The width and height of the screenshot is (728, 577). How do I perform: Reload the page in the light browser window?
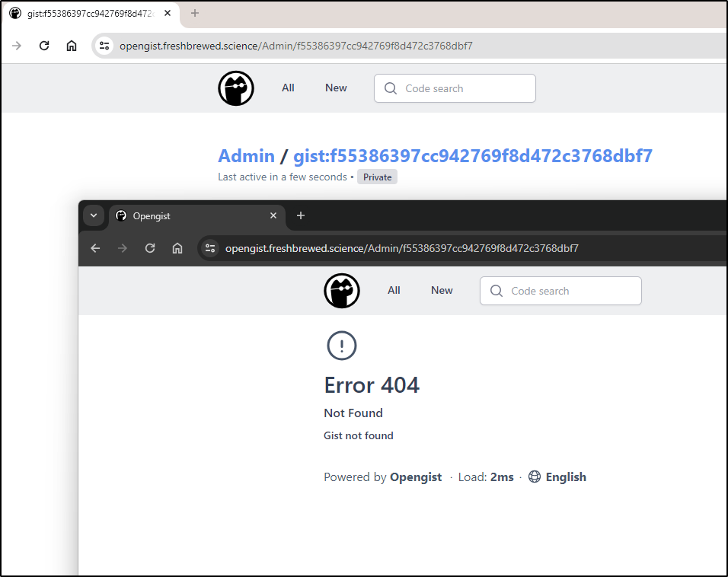[44, 46]
